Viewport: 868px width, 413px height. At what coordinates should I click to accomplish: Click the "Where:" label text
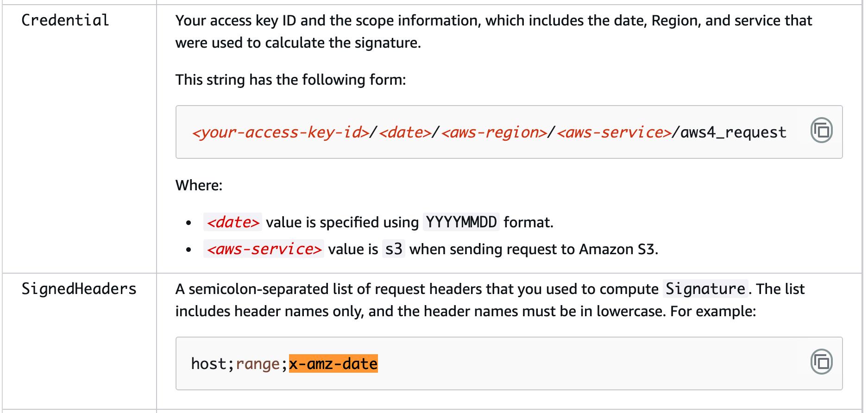(199, 185)
